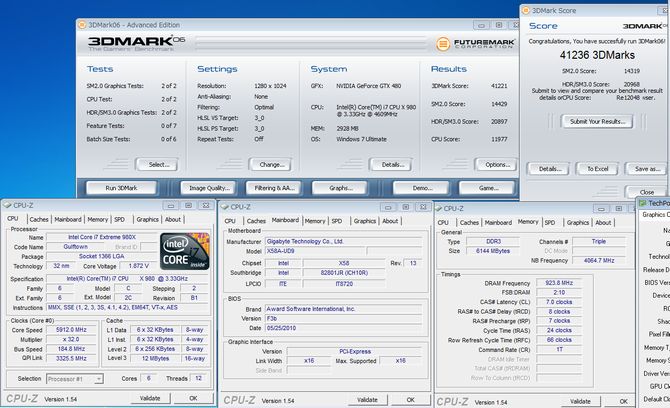Start the Game button in 3DMark06
Screen dimensions: 670x408
[488, 188]
